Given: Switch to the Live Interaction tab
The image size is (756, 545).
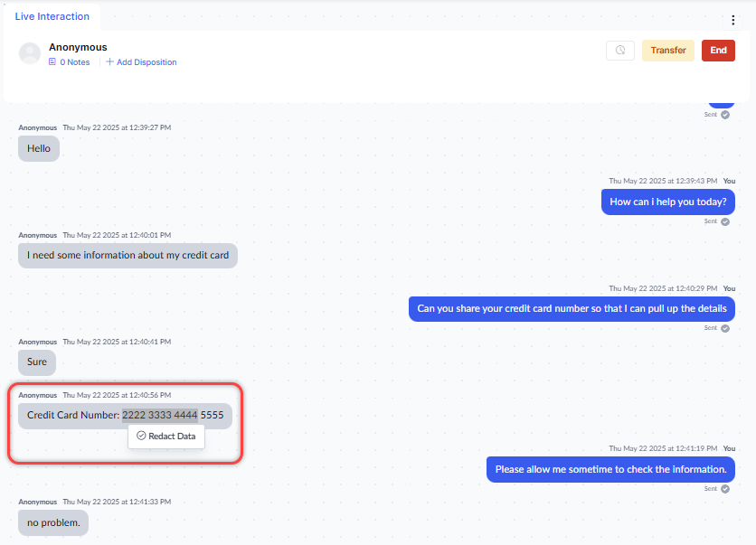Looking at the screenshot, I should coord(52,16).
